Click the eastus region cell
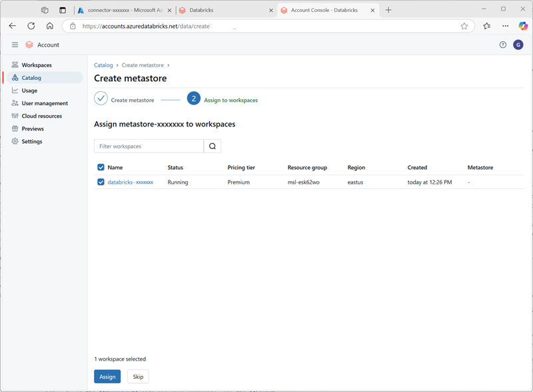The height and width of the screenshot is (392, 533). tap(355, 182)
